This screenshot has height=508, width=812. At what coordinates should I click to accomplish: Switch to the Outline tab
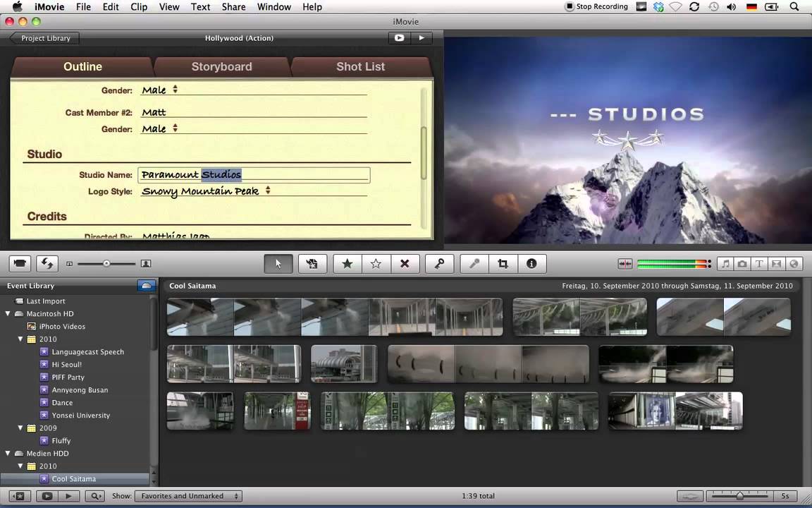click(x=82, y=66)
